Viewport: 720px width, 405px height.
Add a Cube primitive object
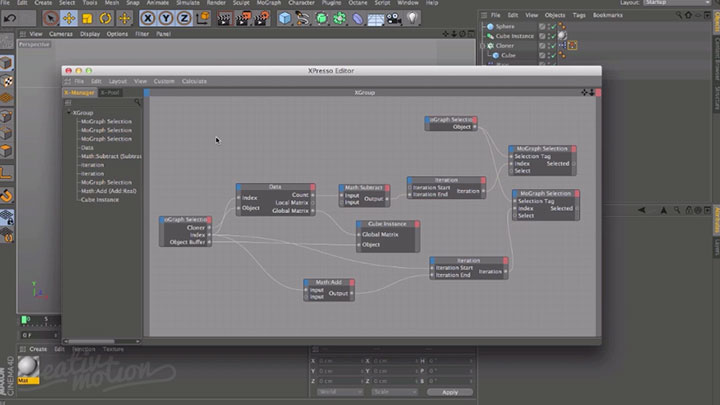[x=285, y=18]
